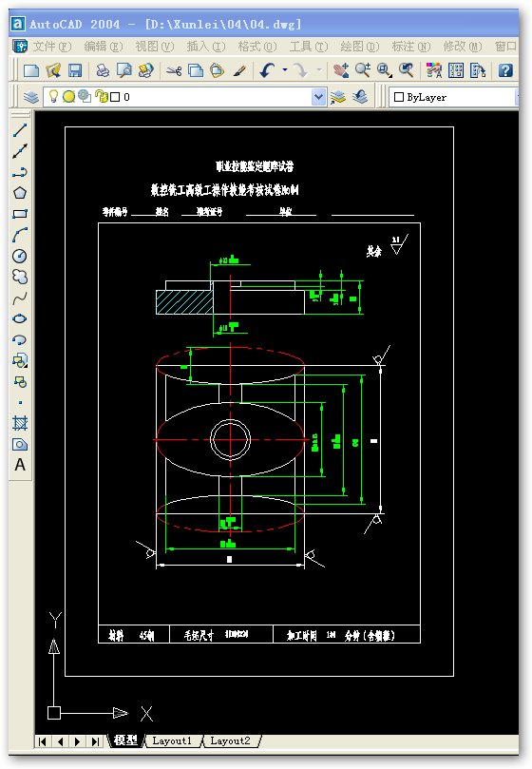This screenshot has height=769, width=532.
Task: Toggle layer 0 on/off light bulb
Action: coord(53,96)
